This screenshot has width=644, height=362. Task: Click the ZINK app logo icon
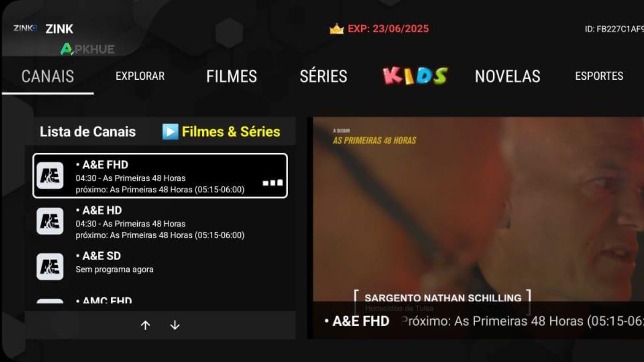point(25,28)
